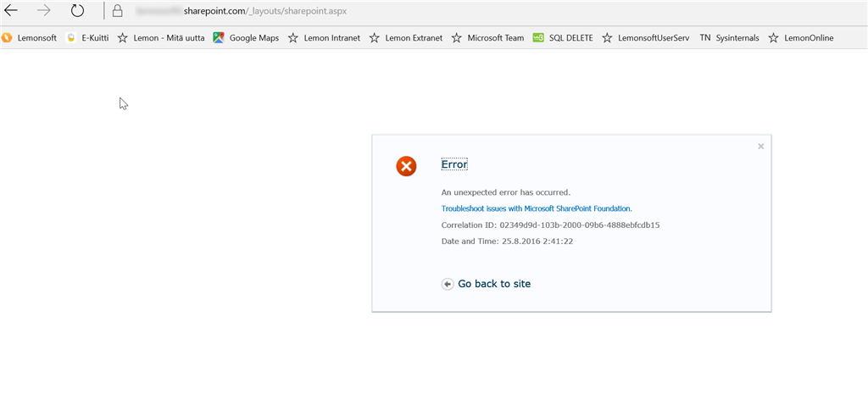Open the SQL DELETE bookmark

563,37
